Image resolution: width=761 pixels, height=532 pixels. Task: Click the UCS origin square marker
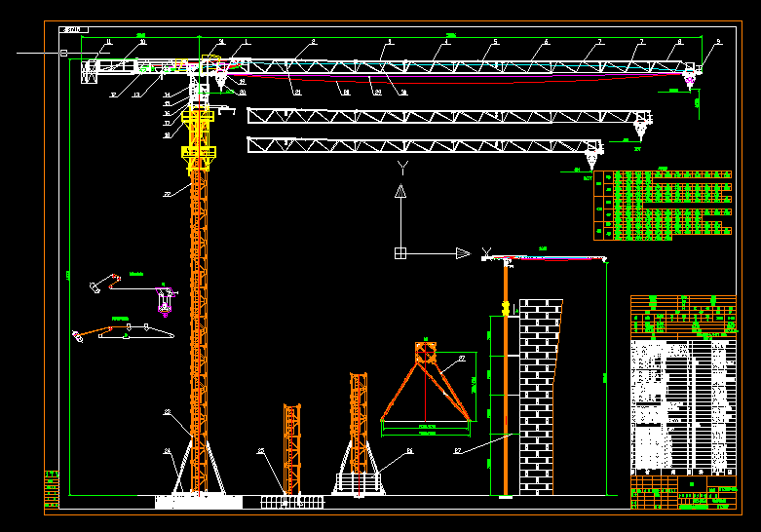click(400, 253)
